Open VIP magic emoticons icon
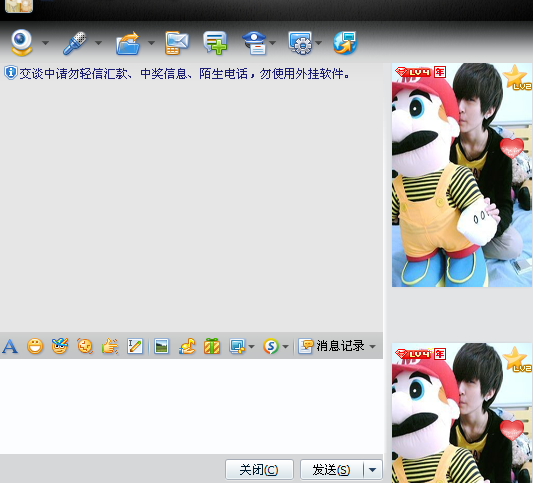 (x=60, y=346)
